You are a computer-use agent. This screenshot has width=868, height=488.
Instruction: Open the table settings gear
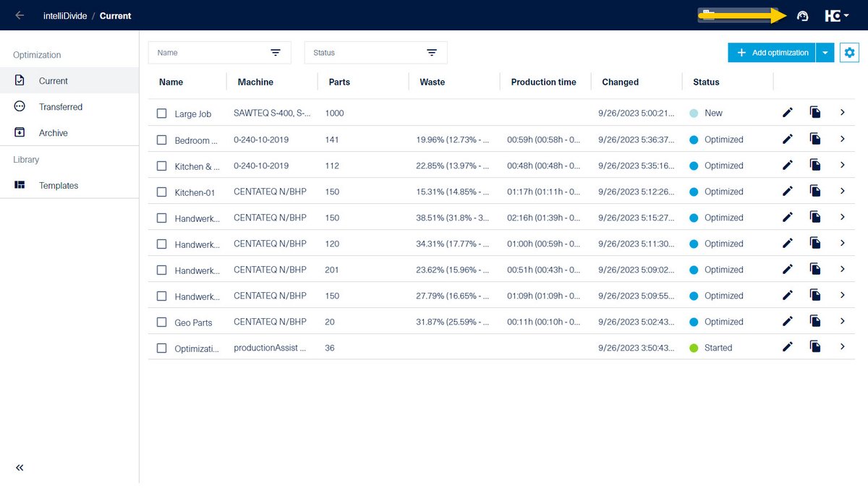tap(849, 52)
